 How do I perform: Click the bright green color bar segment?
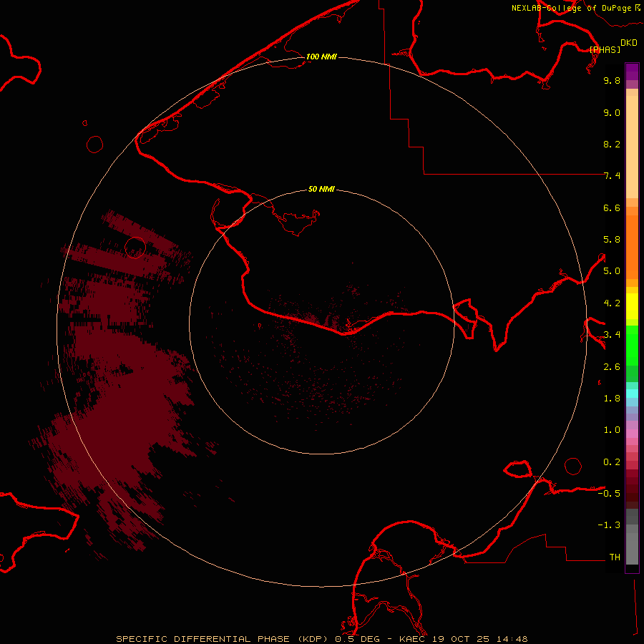click(x=632, y=345)
